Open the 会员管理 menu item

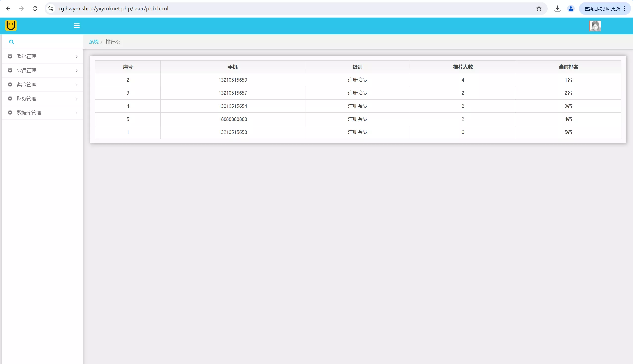26,70
